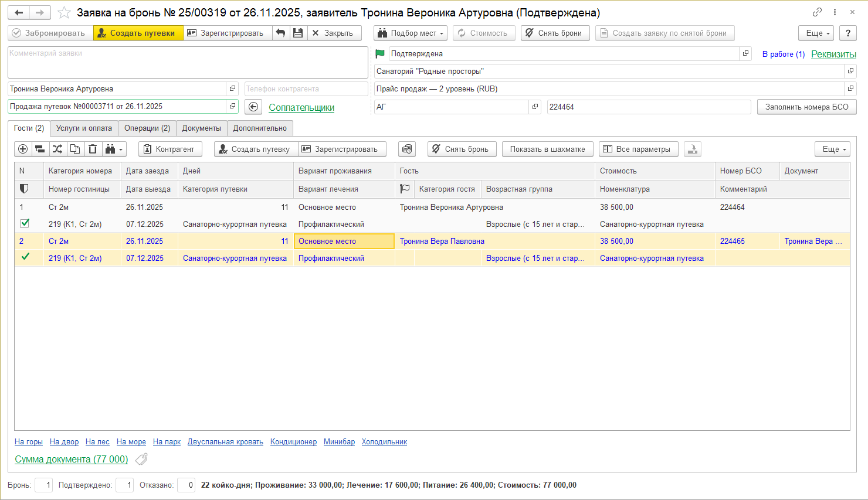This screenshot has width=868, height=500.
Task: Open the "Документы" tab
Action: point(201,128)
